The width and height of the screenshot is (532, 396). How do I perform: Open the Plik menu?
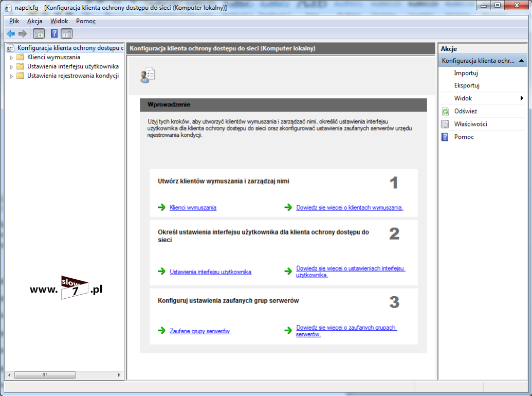click(14, 21)
